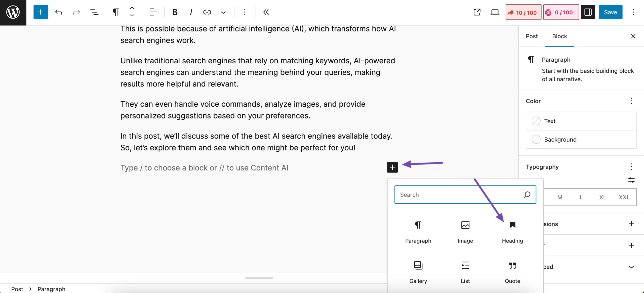Open Typography options menu
Image resolution: width=644 pixels, height=293 pixels.
tap(631, 167)
